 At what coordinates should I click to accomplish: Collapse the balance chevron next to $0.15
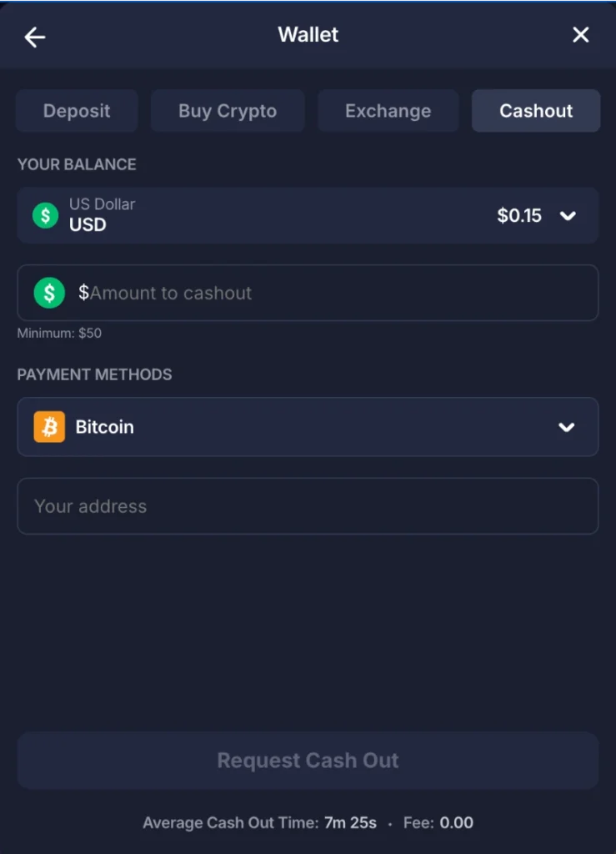pos(568,215)
